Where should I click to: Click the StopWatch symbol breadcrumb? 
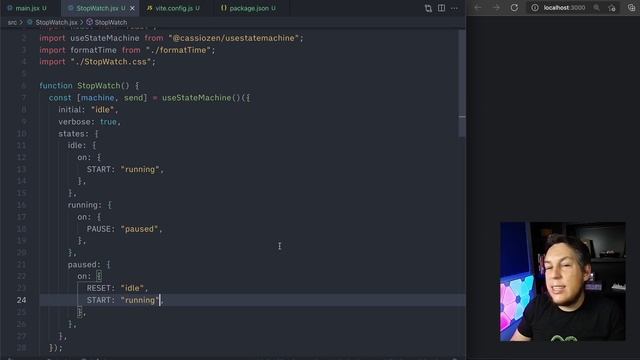point(111,22)
